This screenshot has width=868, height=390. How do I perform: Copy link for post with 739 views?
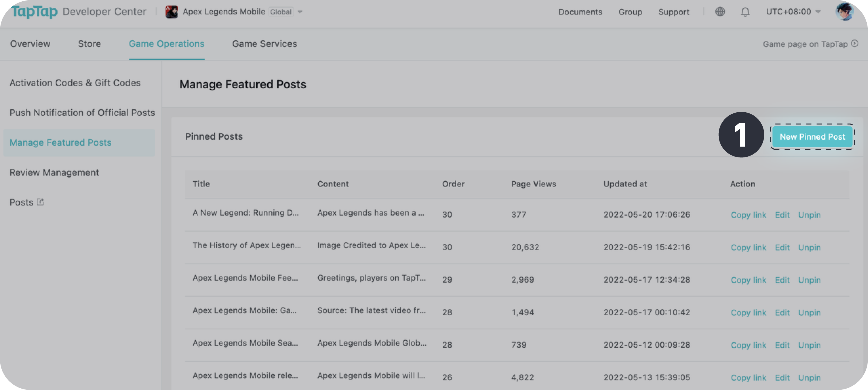[748, 345]
